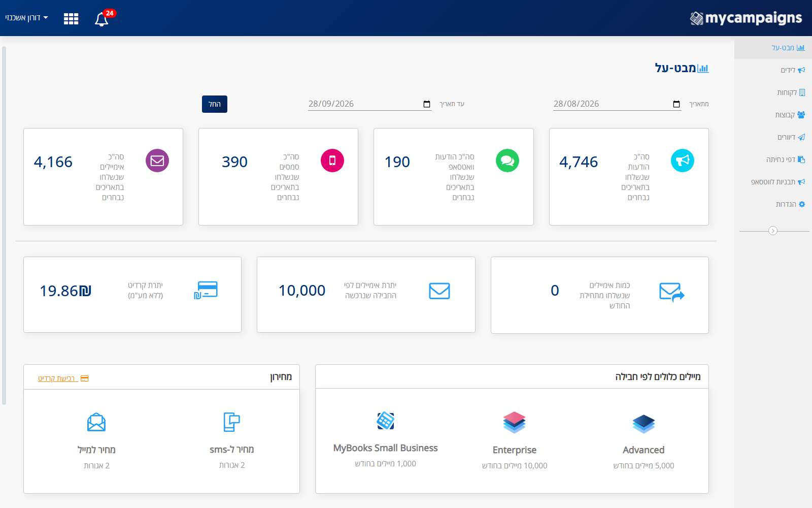The image size is (812, 508).
Task: Click the cyan megaphone messages icon
Action: [x=683, y=161]
